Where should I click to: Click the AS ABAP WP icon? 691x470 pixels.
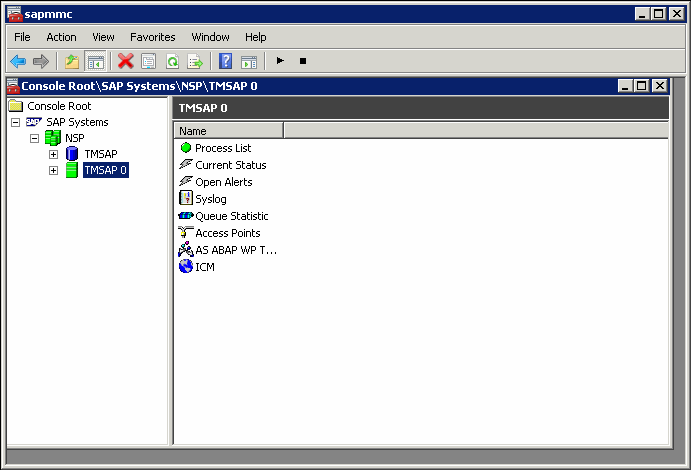pyautogui.click(x=186, y=249)
